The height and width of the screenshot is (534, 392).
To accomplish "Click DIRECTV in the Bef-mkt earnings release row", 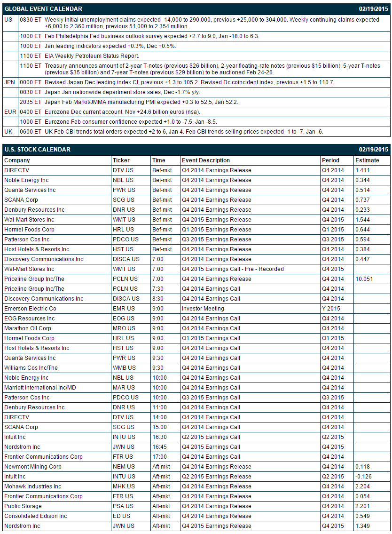I will coord(16,170).
